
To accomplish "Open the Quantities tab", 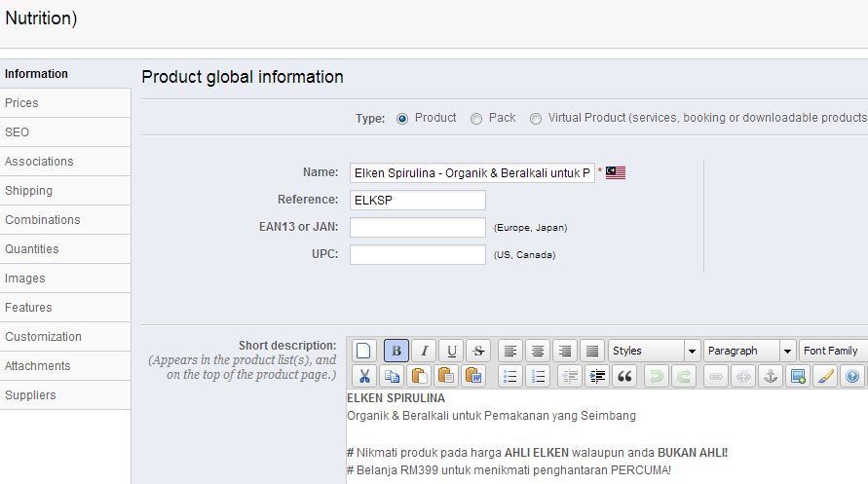I will point(64,249).
